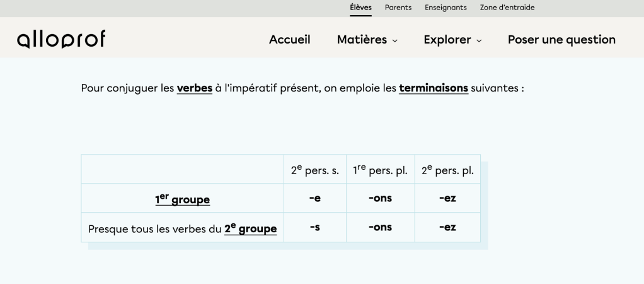Select the '-e' ending cell
This screenshot has width=644, height=284.
(315, 199)
